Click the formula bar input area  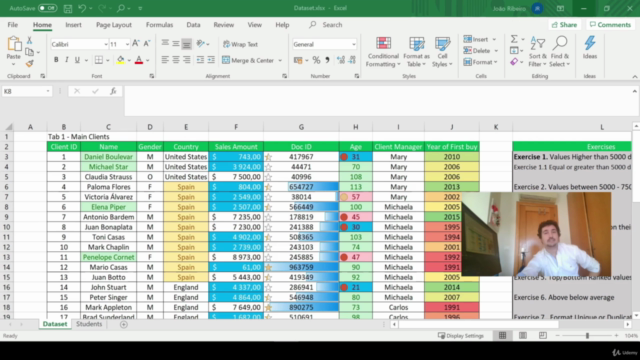click(378, 101)
